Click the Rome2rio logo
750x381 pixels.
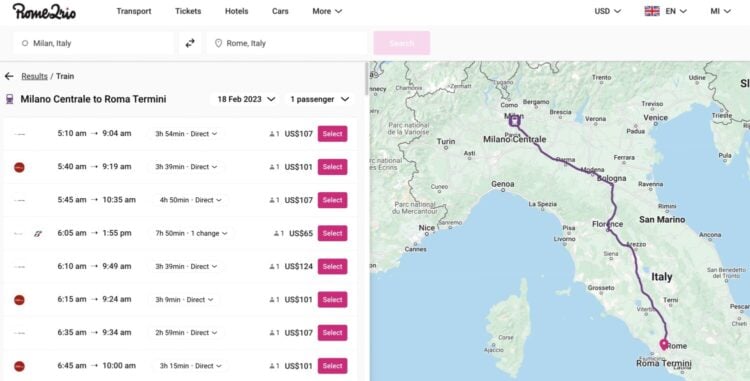tap(44, 11)
